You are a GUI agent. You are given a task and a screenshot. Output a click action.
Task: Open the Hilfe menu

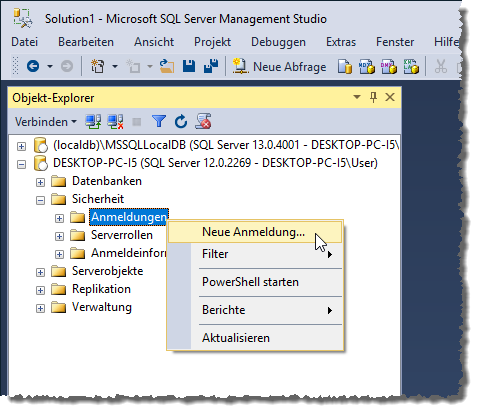click(x=447, y=42)
